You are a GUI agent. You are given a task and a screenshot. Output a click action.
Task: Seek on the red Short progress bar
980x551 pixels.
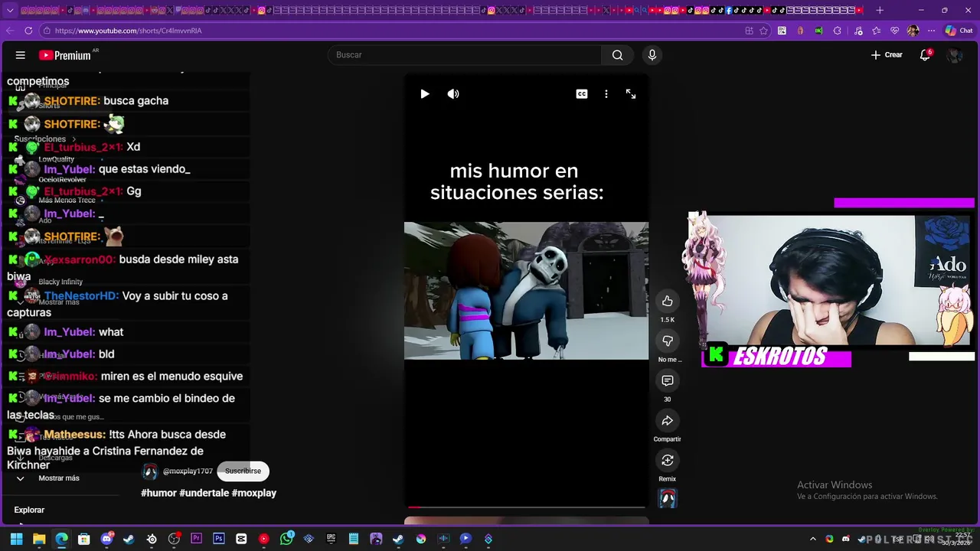pyautogui.click(x=525, y=507)
